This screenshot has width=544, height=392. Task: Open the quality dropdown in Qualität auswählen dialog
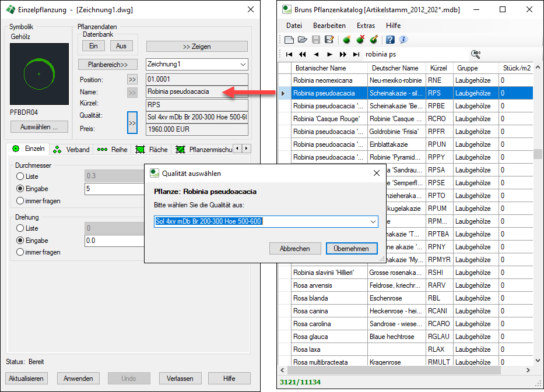pyautogui.click(x=373, y=221)
